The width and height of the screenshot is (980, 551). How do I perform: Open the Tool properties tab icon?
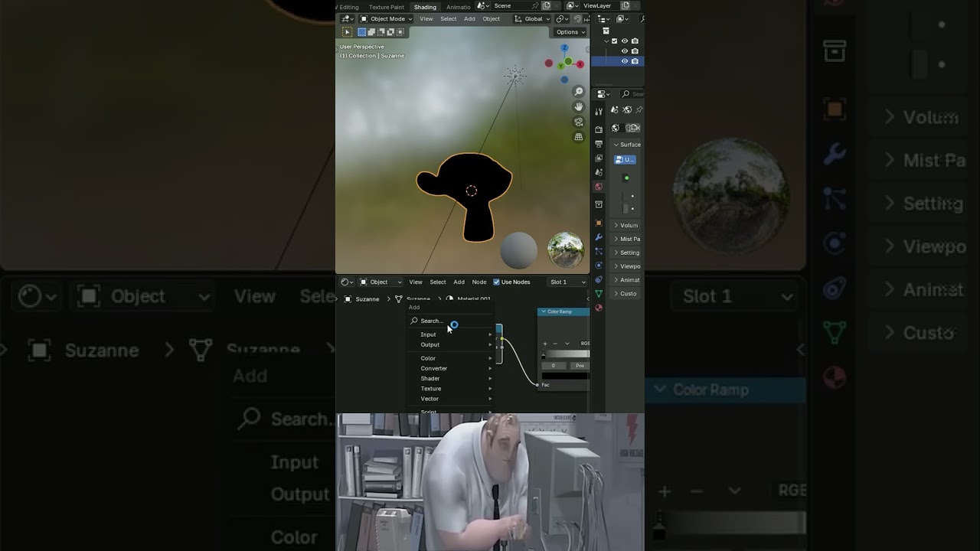click(599, 112)
